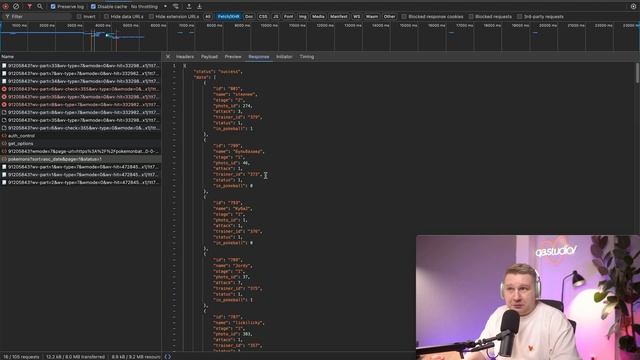
Task: Filter requests by Other type
Action: 389,17
